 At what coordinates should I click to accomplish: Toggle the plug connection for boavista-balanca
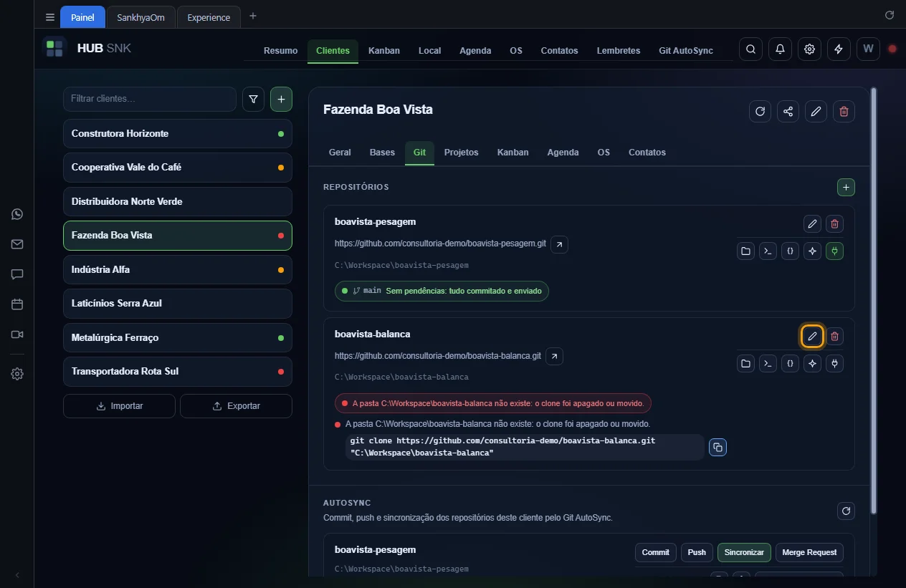tap(834, 364)
